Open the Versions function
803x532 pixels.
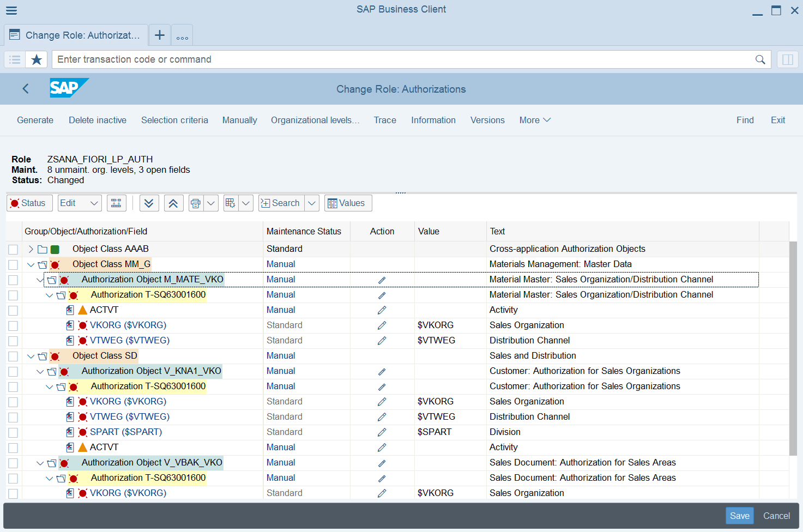click(x=487, y=120)
